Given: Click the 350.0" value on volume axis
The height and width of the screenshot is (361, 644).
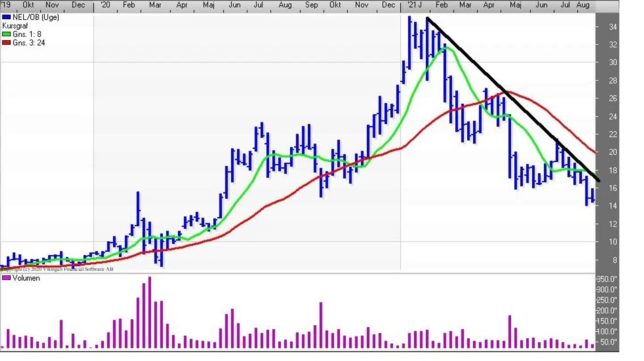Looking at the screenshot, I should (608, 279).
